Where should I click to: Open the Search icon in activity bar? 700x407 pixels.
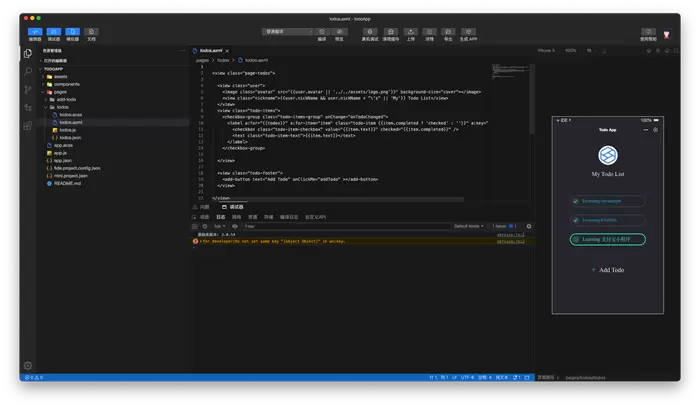coord(28,72)
